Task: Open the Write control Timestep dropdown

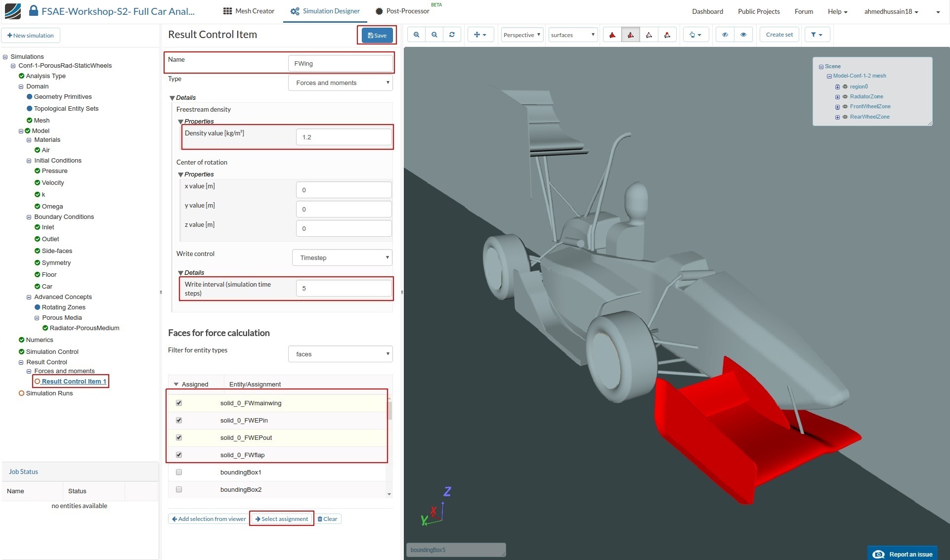Action: 342,258
